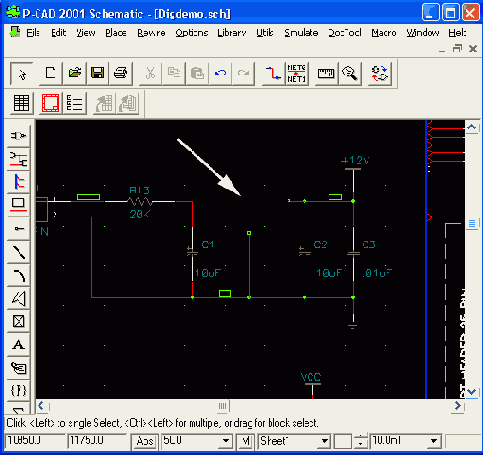Click the Undo arrow icon
483x455 pixels.
click(x=220, y=73)
